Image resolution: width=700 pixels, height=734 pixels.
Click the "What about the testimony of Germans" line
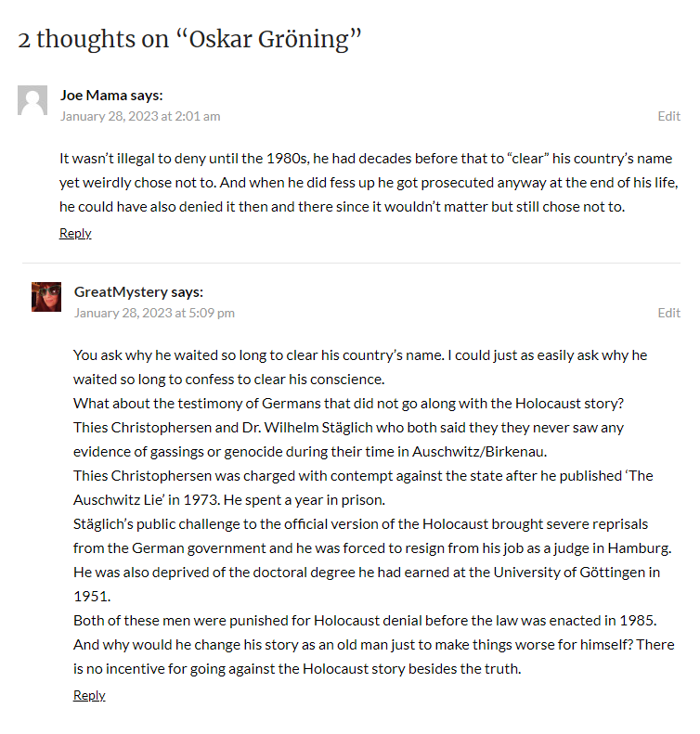pos(347,403)
